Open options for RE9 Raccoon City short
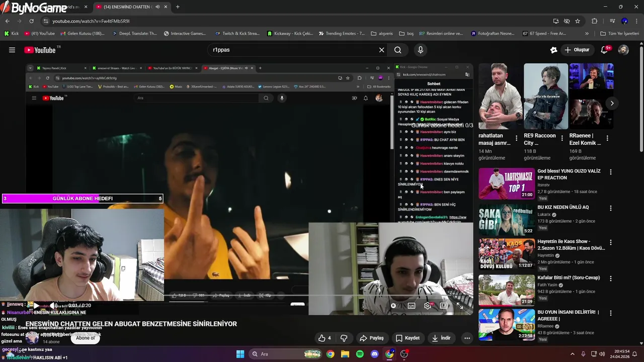This screenshot has width=644, height=362. click(x=562, y=138)
